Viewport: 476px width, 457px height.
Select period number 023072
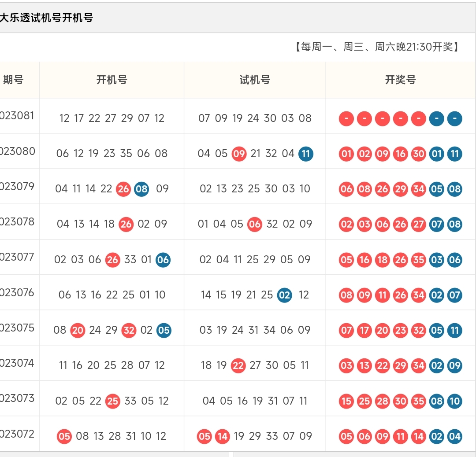click(17, 434)
